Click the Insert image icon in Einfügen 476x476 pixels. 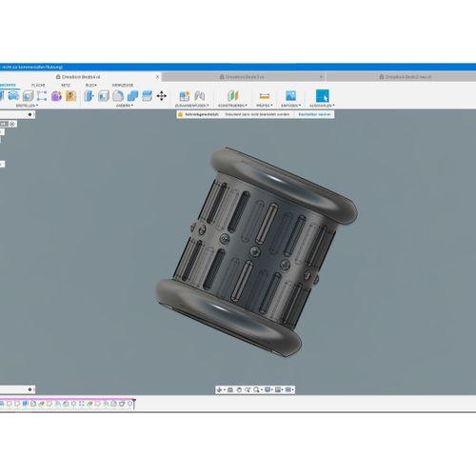(x=290, y=96)
